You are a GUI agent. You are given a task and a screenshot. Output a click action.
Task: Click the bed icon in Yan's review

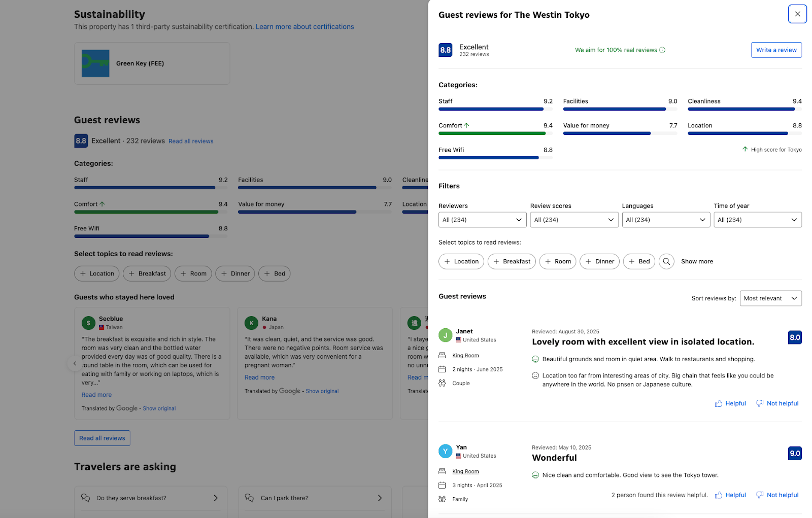pos(442,471)
